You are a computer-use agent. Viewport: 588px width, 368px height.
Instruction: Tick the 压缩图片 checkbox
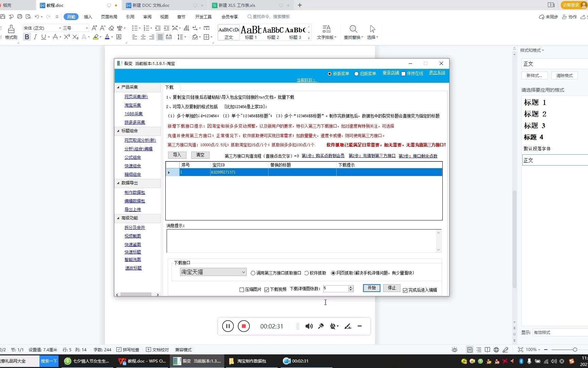click(x=242, y=290)
